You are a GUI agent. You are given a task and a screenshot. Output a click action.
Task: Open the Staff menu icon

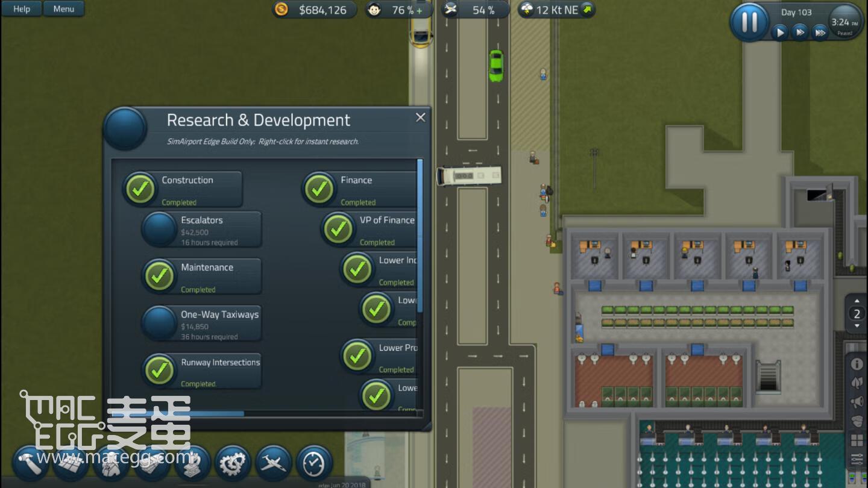[111, 463]
